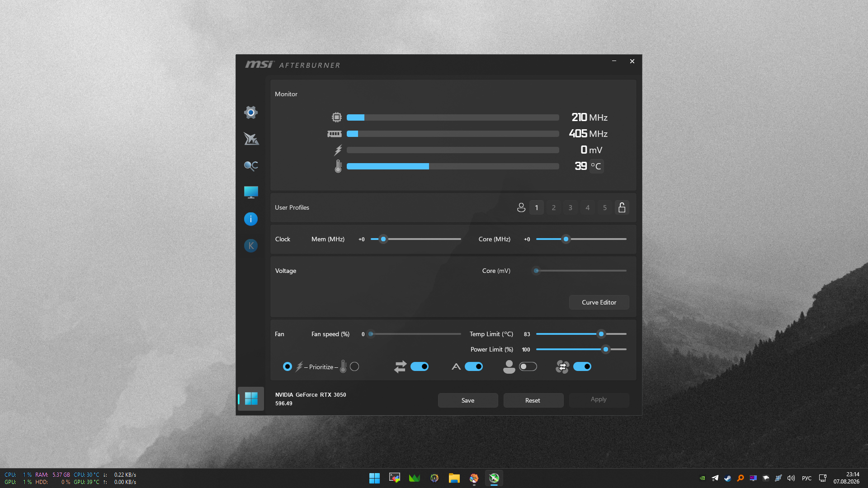Click the Apply button
The width and height of the screenshot is (868, 488).
(599, 399)
